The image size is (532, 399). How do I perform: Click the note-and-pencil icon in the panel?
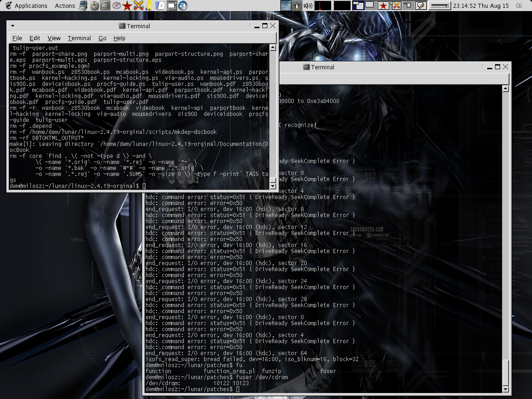point(420,6)
